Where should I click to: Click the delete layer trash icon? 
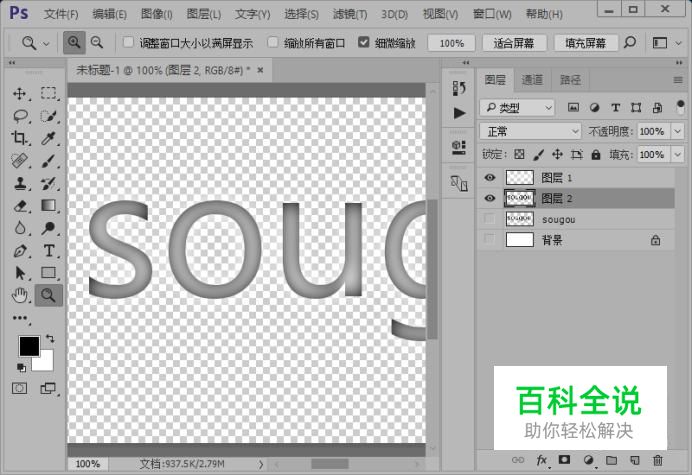tap(658, 460)
